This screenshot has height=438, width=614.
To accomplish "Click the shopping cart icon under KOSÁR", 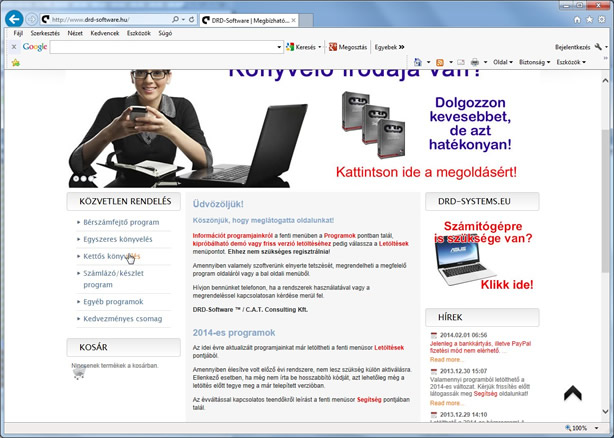I will tap(79, 373).
